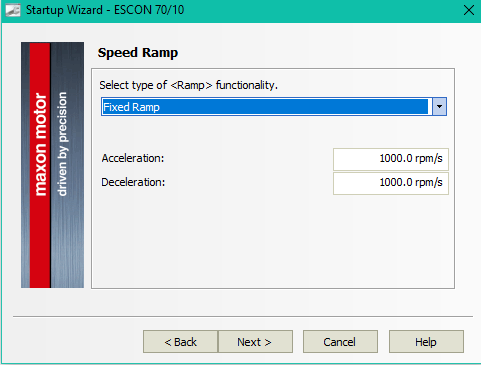Click the 'Select type of <Ramp> functionality' text

click(188, 85)
